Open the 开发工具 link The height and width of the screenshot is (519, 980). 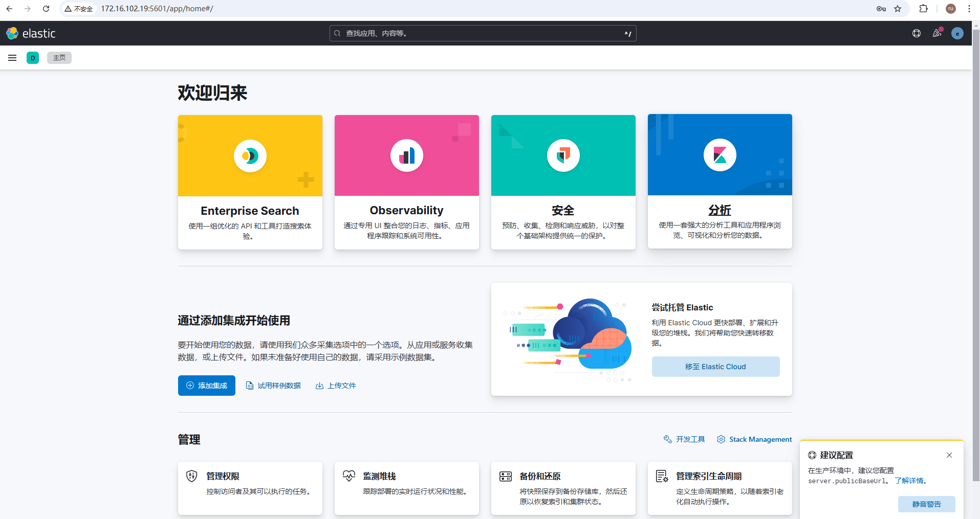(684, 439)
